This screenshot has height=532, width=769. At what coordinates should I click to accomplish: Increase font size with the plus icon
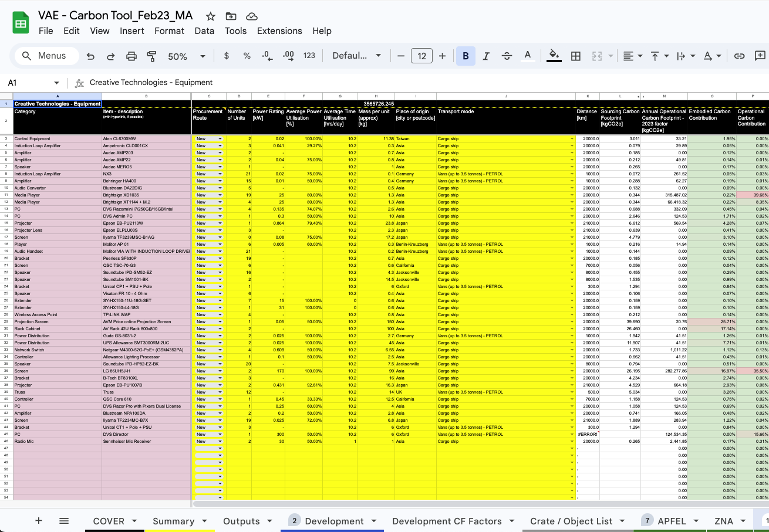point(442,56)
